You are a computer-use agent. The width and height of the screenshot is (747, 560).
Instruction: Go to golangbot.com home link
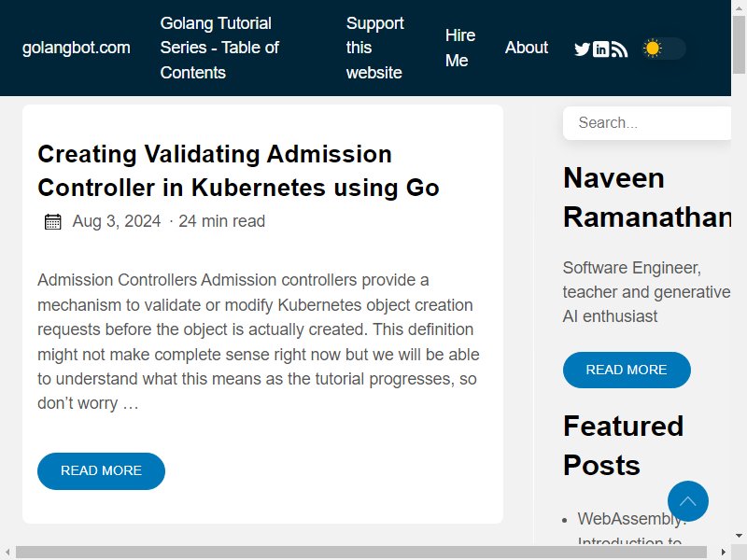pos(77,48)
